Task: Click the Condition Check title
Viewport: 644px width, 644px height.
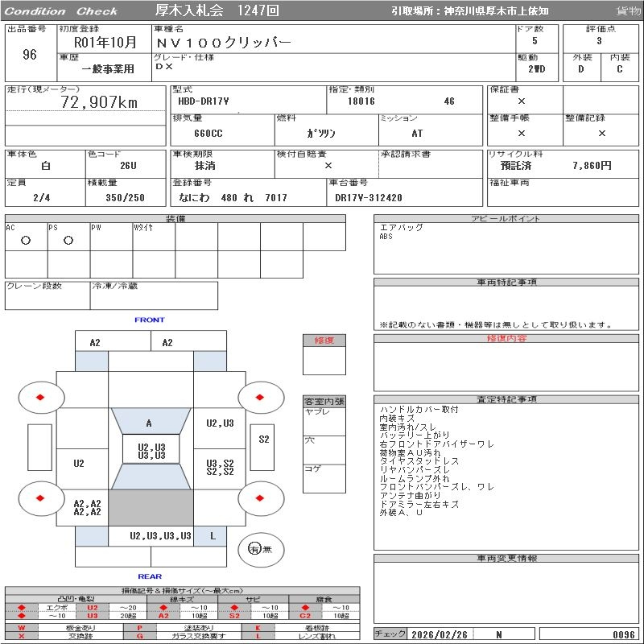Action: pyautogui.click(x=61, y=11)
